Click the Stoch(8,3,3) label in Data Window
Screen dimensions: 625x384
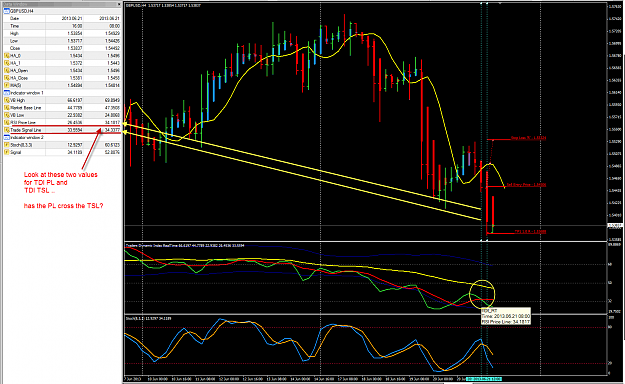click(x=21, y=145)
